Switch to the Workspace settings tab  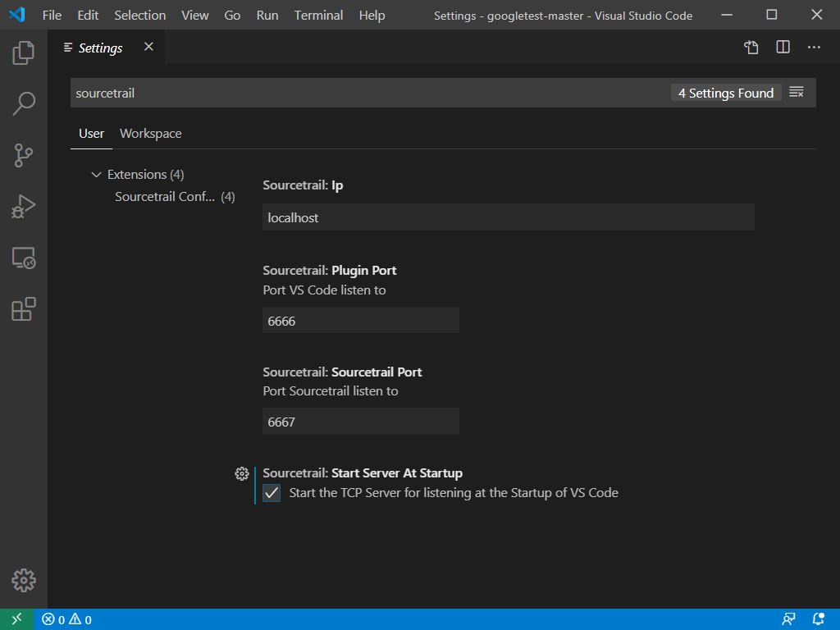click(151, 134)
